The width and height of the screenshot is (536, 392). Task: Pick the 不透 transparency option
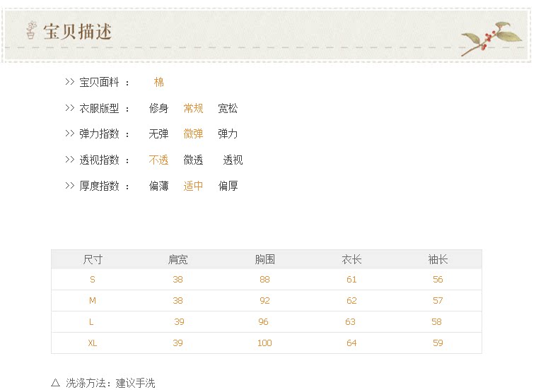[158, 160]
